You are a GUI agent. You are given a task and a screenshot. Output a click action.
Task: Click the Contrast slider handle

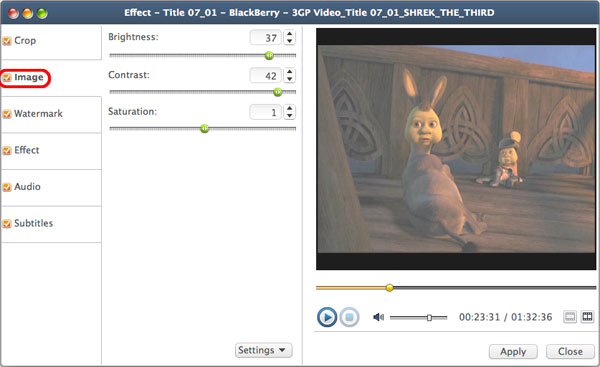(278, 92)
